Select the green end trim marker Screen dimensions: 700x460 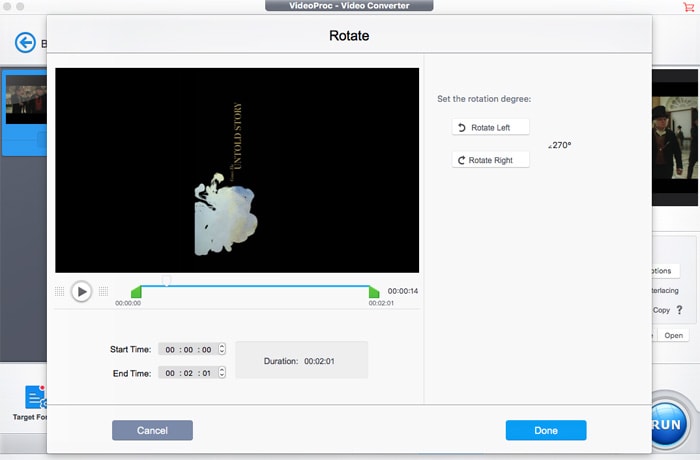[x=374, y=292]
